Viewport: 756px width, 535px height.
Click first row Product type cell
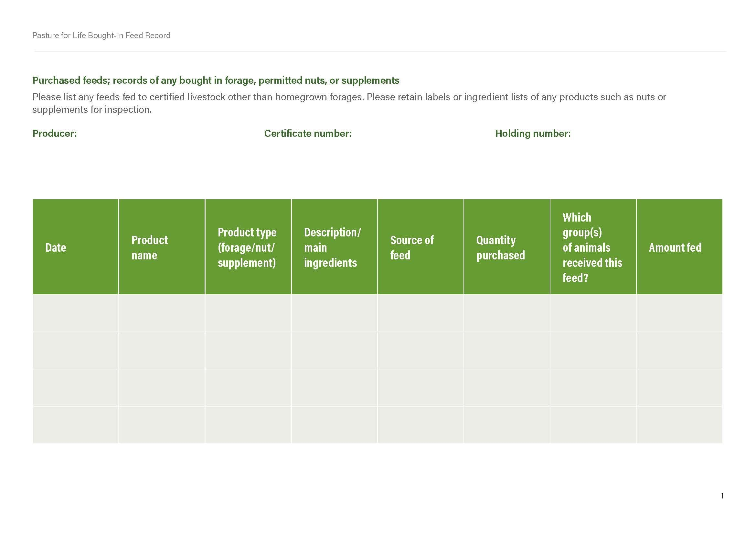click(x=248, y=313)
